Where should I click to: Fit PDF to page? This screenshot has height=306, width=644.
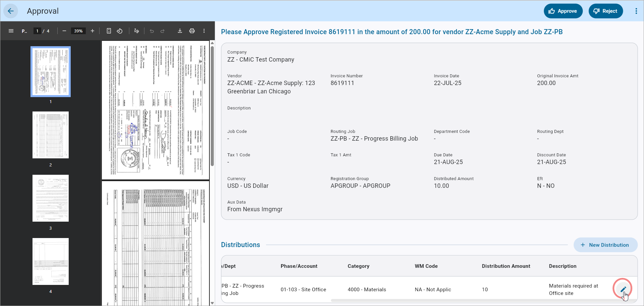click(x=109, y=31)
